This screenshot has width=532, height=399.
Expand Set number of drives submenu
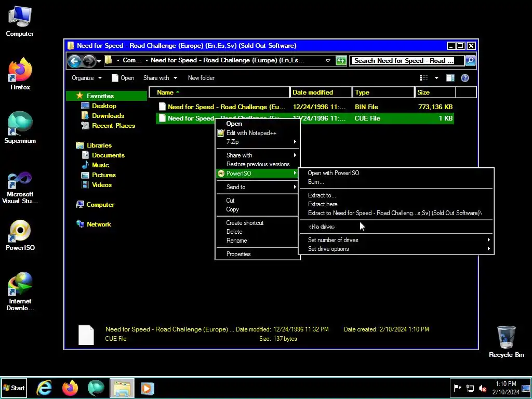395,240
